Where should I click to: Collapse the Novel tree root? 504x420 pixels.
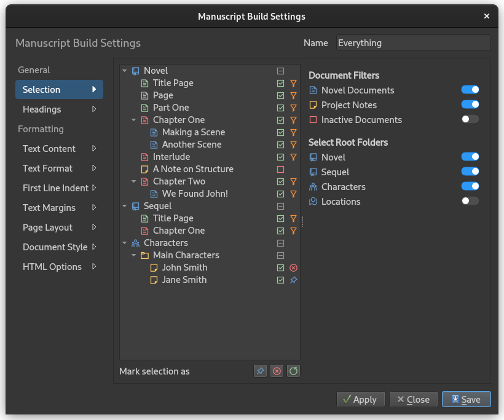pyautogui.click(x=124, y=71)
